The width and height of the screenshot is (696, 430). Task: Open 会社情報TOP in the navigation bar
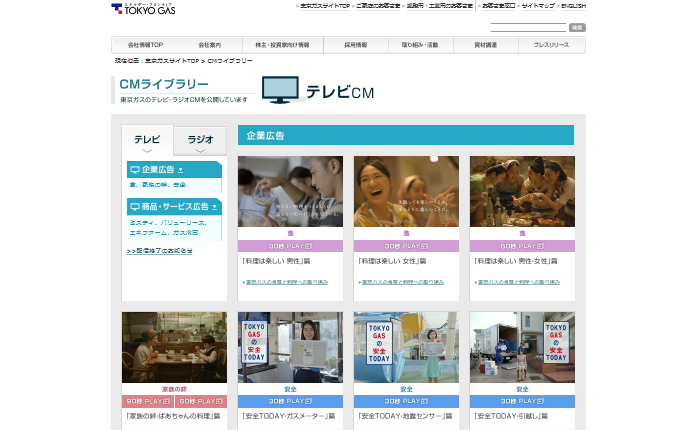click(145, 45)
